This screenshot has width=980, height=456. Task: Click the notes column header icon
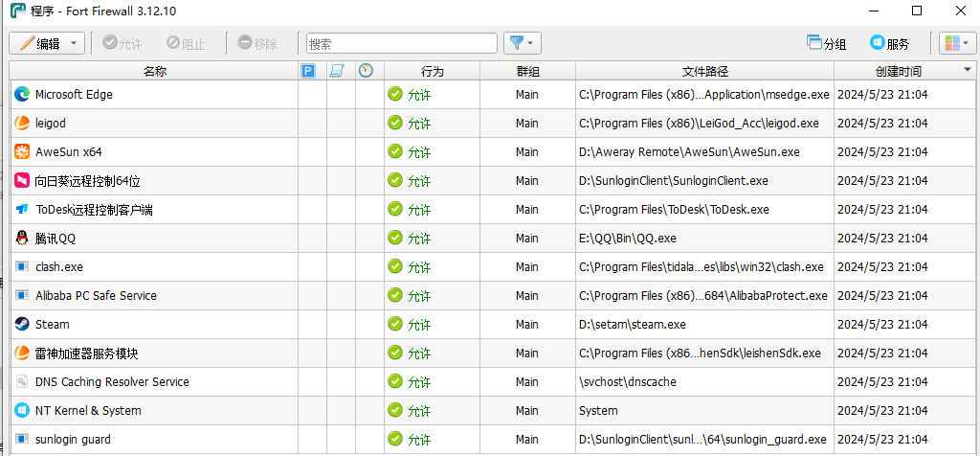(337, 71)
